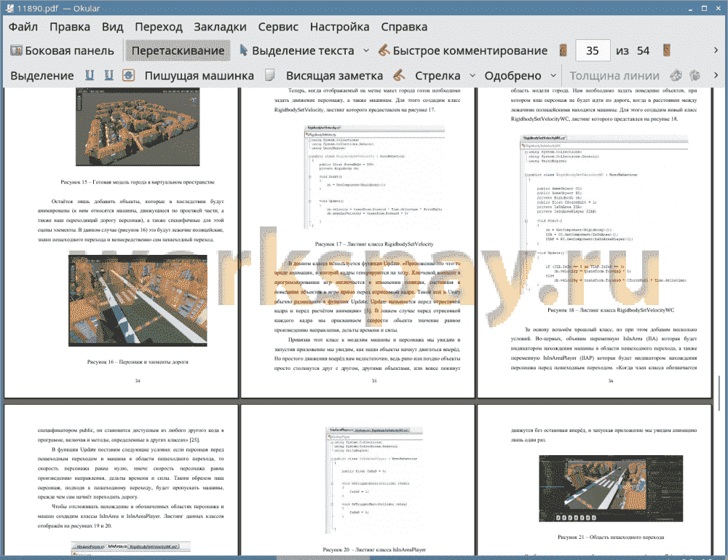Click the Боковая панель sidebar icon
The width and height of the screenshot is (728, 560).
pos(16,51)
